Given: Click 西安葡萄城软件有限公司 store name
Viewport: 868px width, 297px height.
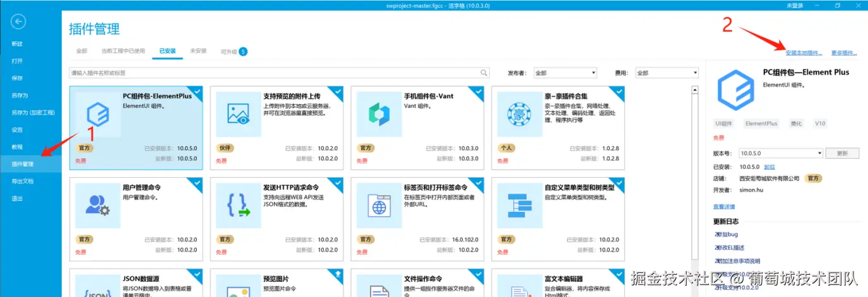Looking at the screenshot, I should [769, 178].
